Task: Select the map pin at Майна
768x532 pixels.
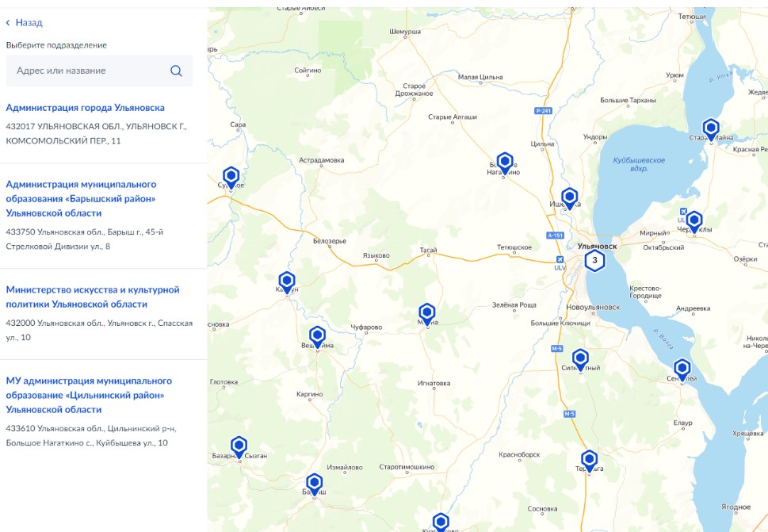Action: [x=426, y=312]
